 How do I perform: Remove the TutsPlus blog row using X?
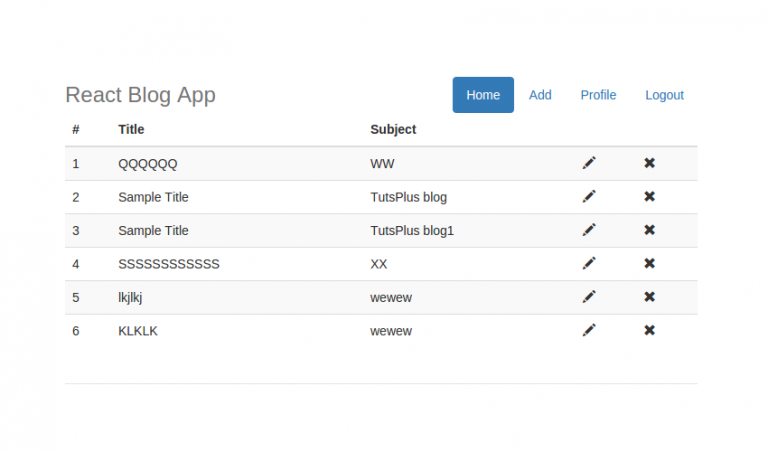649,196
